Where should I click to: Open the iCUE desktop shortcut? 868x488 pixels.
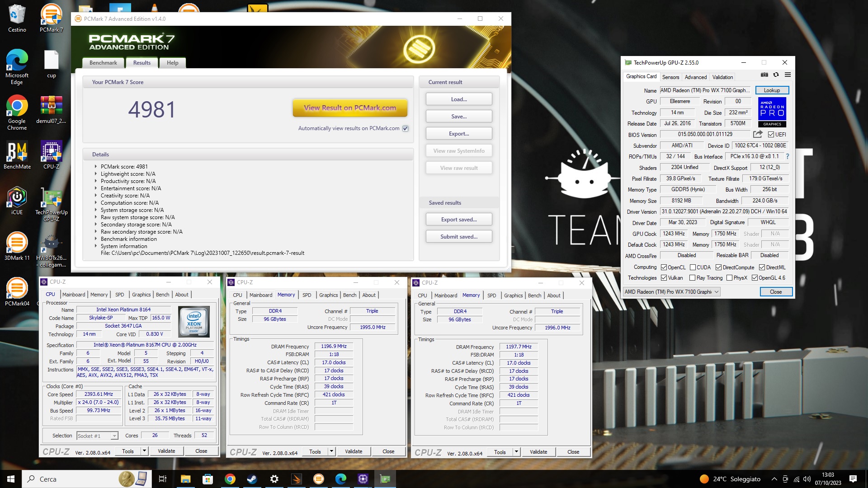[x=17, y=201]
